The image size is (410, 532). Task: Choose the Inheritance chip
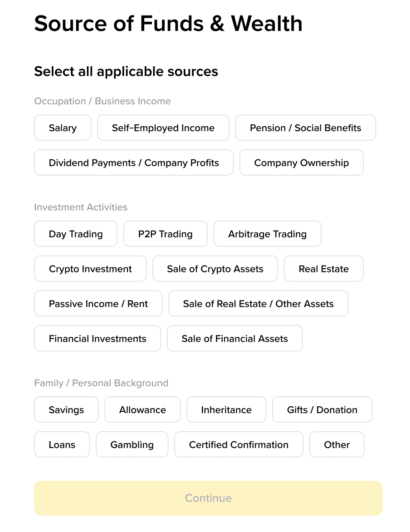tap(226, 410)
